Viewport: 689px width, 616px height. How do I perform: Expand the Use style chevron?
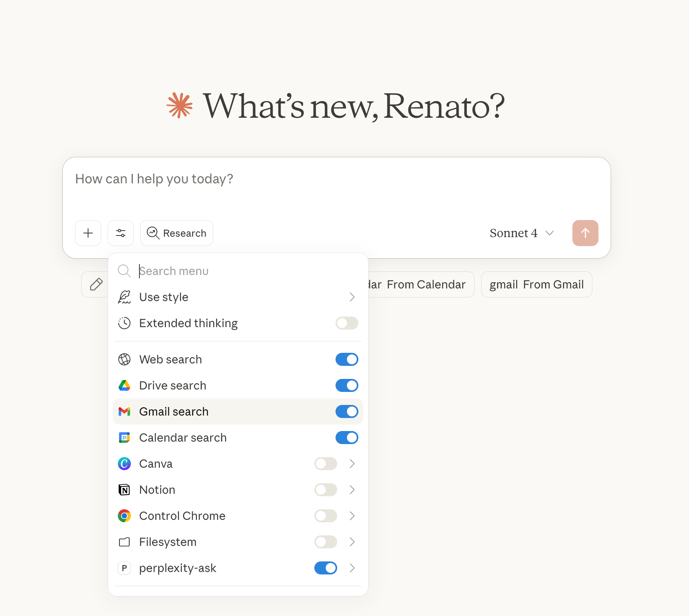click(x=352, y=297)
